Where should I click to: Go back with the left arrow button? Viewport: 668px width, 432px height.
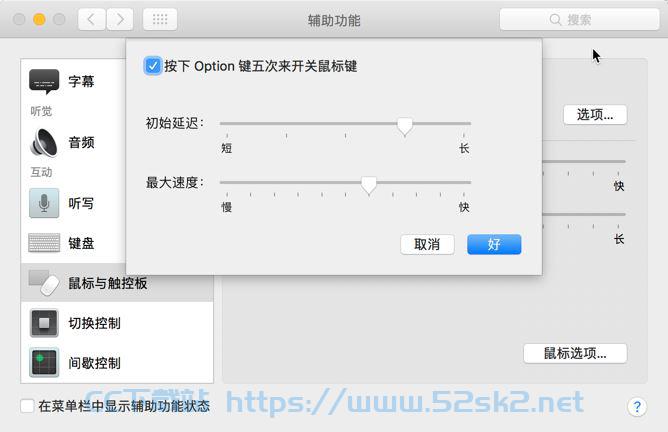click(92, 19)
